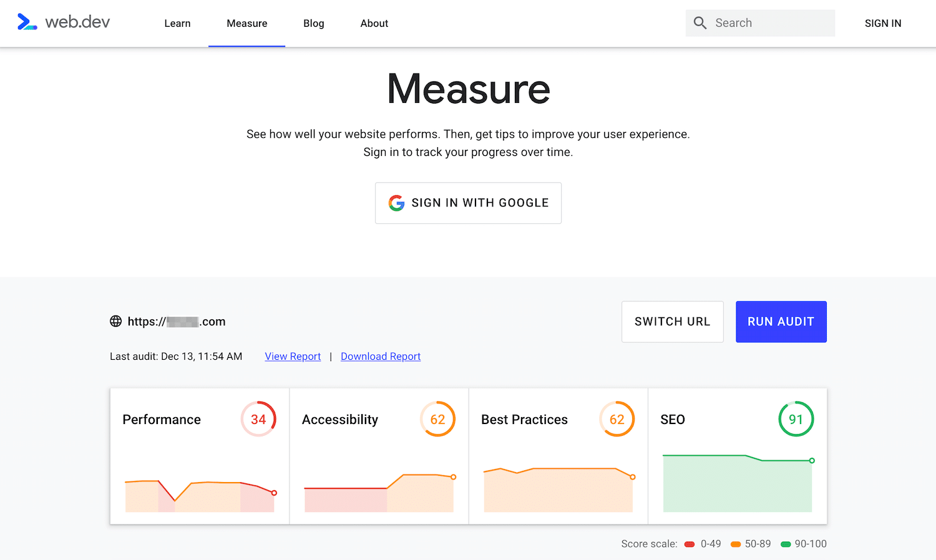Screen dimensions: 936x560
Task: Click the Google G icon on the sign-in button
Action: pos(397,203)
